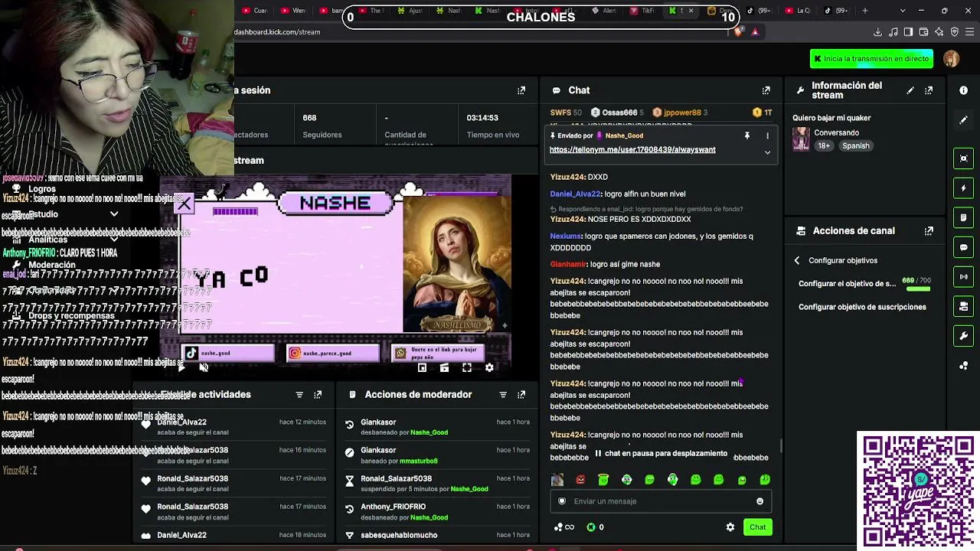
Task: Pop out the session stats panel
Action: pos(521,90)
